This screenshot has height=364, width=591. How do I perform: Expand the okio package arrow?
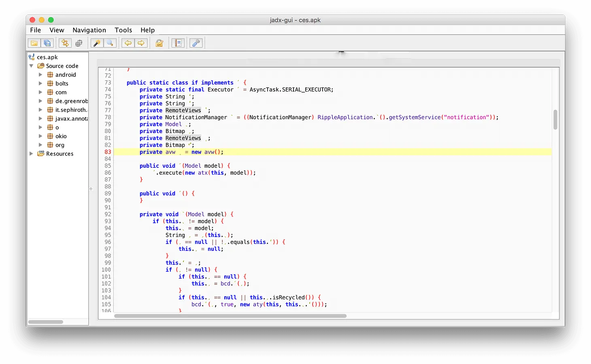pos(40,136)
